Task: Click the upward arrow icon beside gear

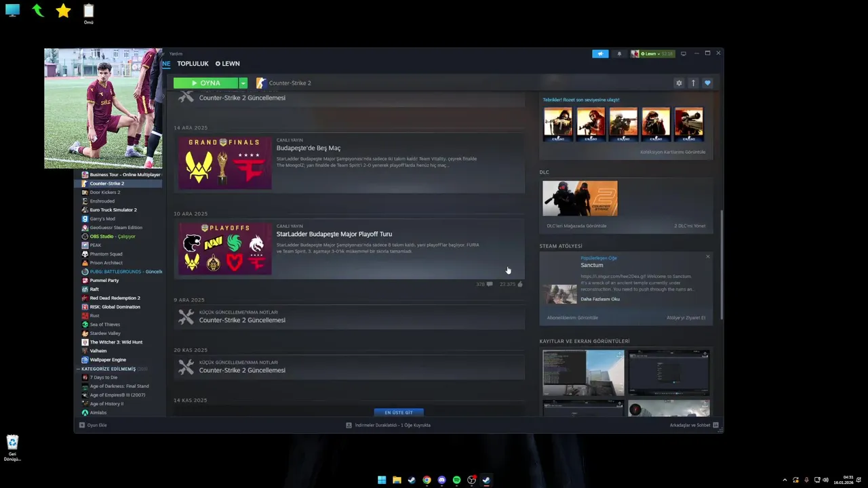Action: point(693,83)
